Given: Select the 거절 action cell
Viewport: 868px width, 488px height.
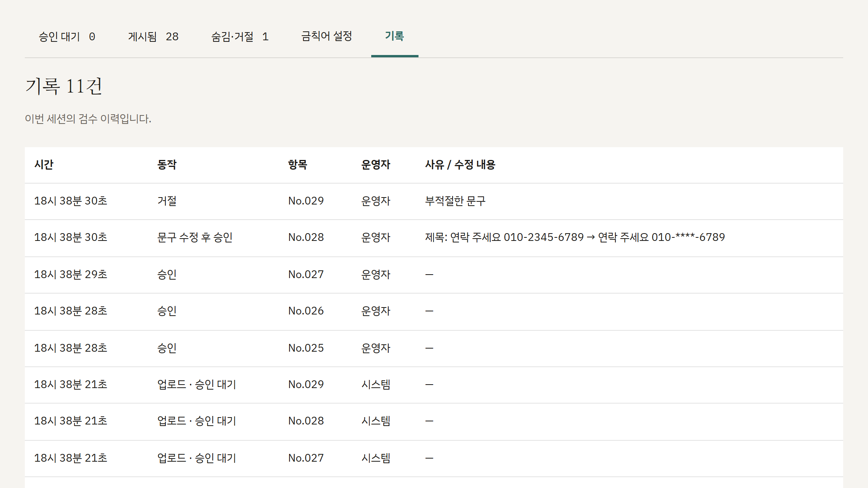Looking at the screenshot, I should (x=167, y=201).
